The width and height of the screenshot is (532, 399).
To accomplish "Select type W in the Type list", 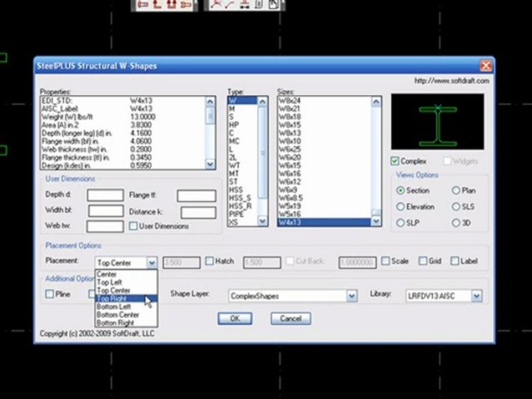I will [x=242, y=100].
